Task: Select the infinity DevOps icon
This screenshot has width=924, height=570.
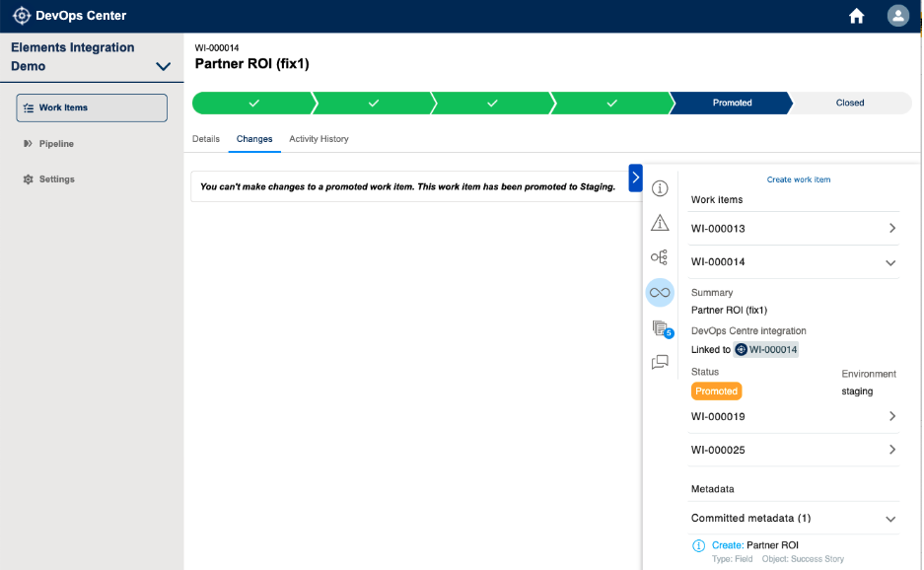Action: point(660,292)
